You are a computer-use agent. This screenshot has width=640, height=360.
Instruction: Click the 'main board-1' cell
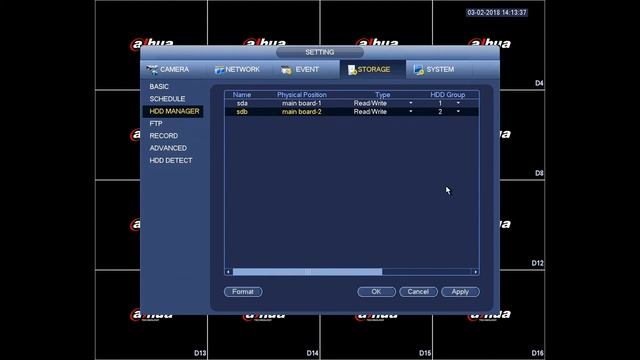(302, 103)
